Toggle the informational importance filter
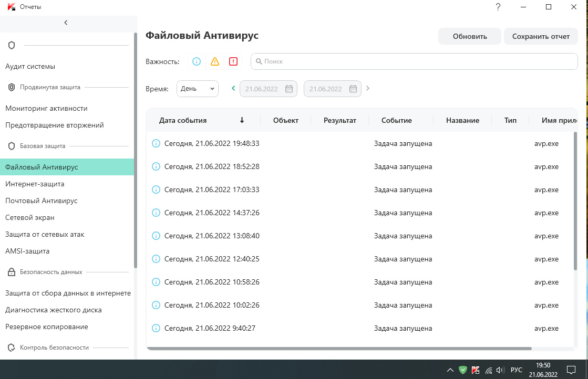This screenshot has height=379, width=588. (x=197, y=61)
